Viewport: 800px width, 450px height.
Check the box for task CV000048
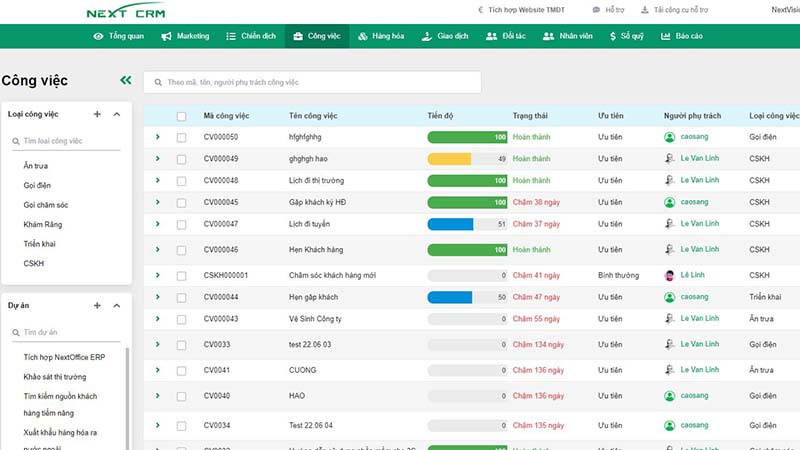pos(182,181)
